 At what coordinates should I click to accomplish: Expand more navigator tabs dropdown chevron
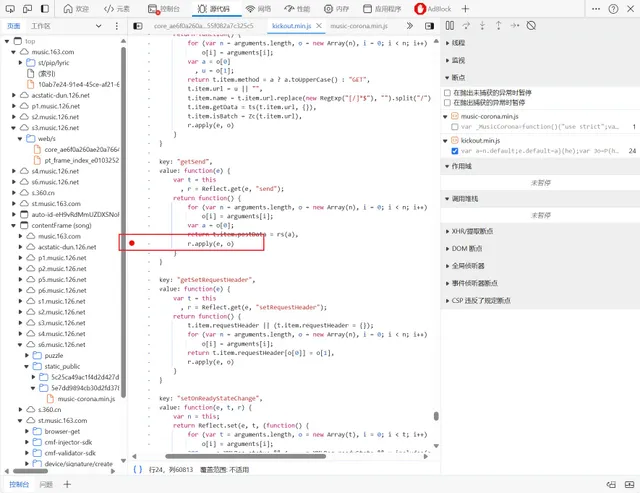click(98, 26)
